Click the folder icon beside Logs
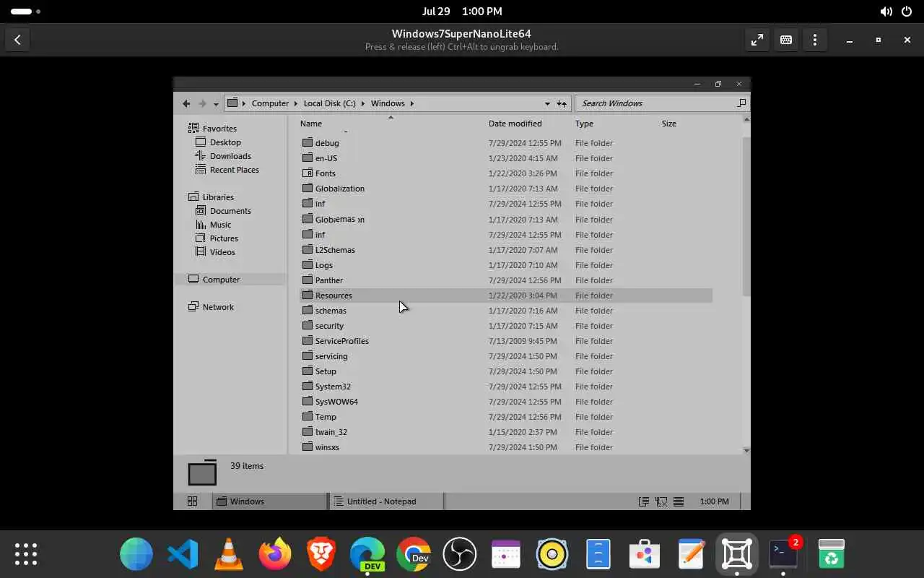The image size is (924, 578). point(307,264)
